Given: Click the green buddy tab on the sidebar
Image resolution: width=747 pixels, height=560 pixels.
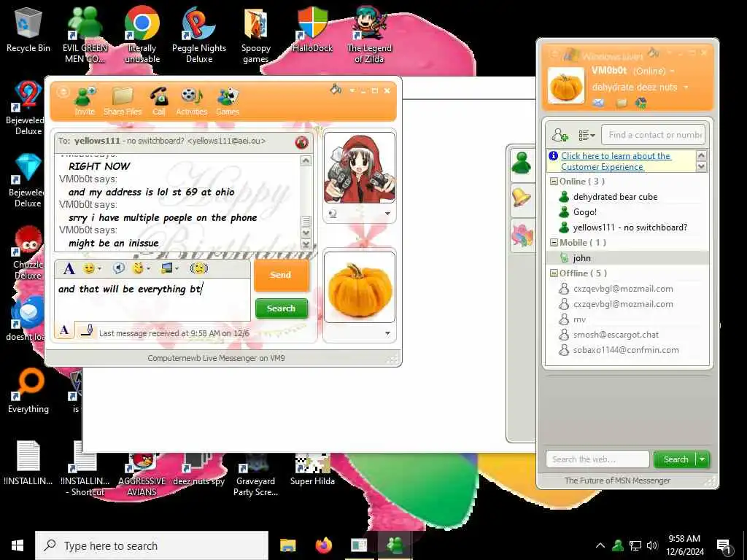Looking at the screenshot, I should [x=522, y=163].
